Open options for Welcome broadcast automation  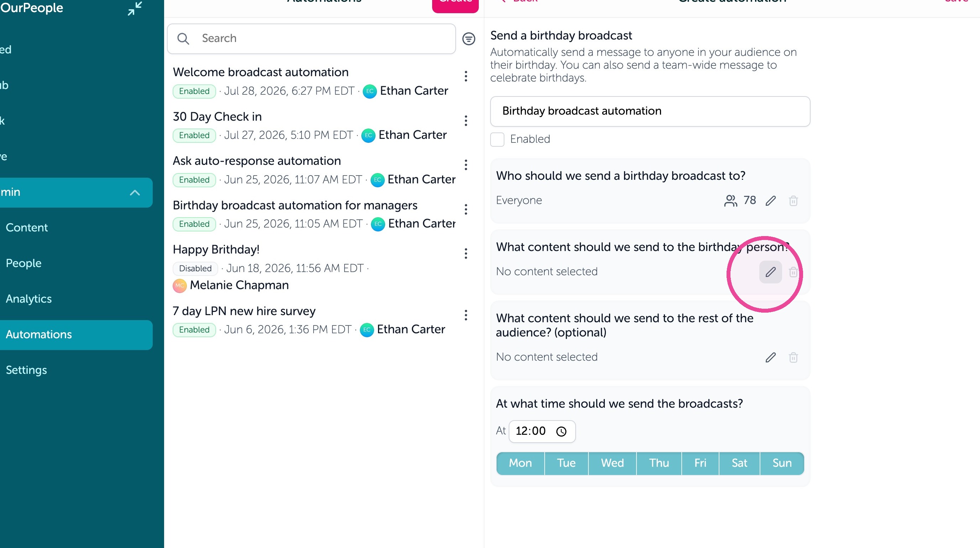pos(466,77)
